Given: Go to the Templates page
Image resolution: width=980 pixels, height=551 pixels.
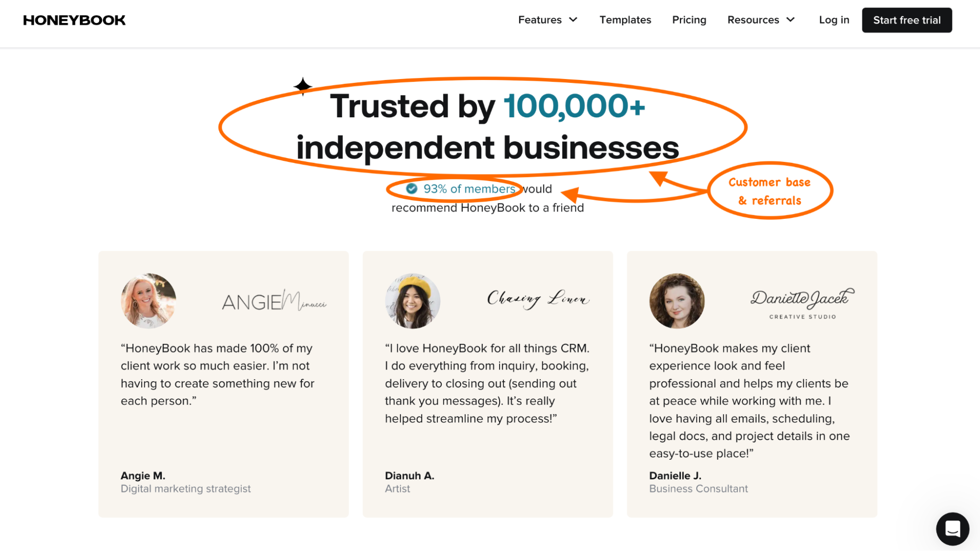Looking at the screenshot, I should 625,20.
